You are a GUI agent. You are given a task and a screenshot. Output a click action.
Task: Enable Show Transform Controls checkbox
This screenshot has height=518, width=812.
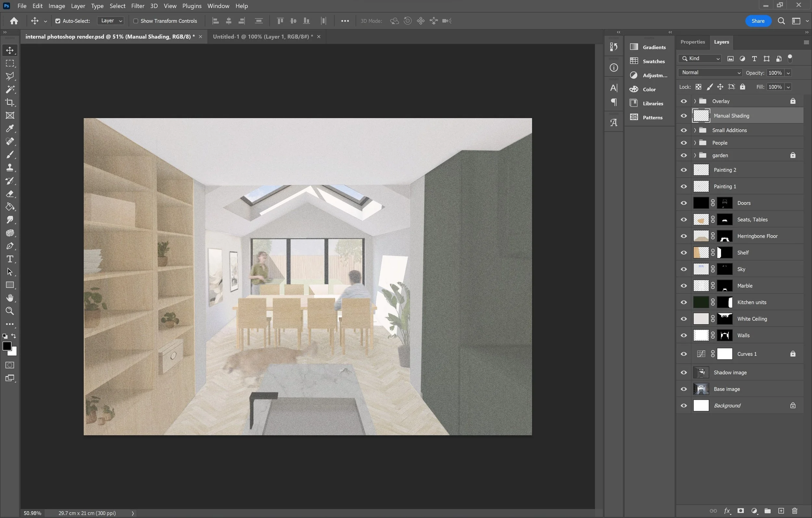point(135,21)
